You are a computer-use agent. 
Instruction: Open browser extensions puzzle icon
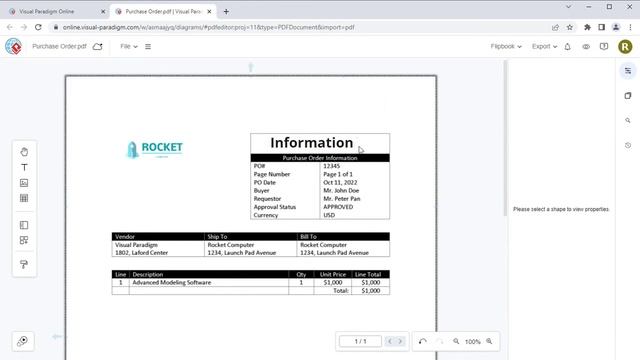(x=587, y=27)
